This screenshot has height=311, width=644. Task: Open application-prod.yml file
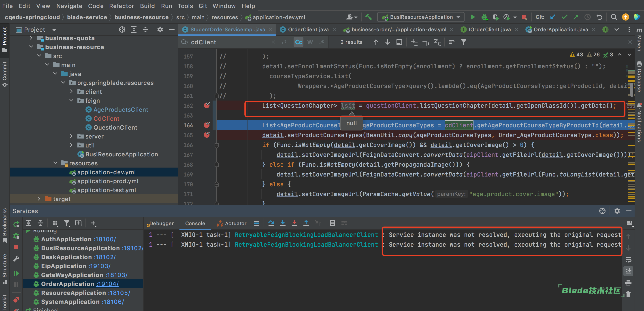[107, 181]
